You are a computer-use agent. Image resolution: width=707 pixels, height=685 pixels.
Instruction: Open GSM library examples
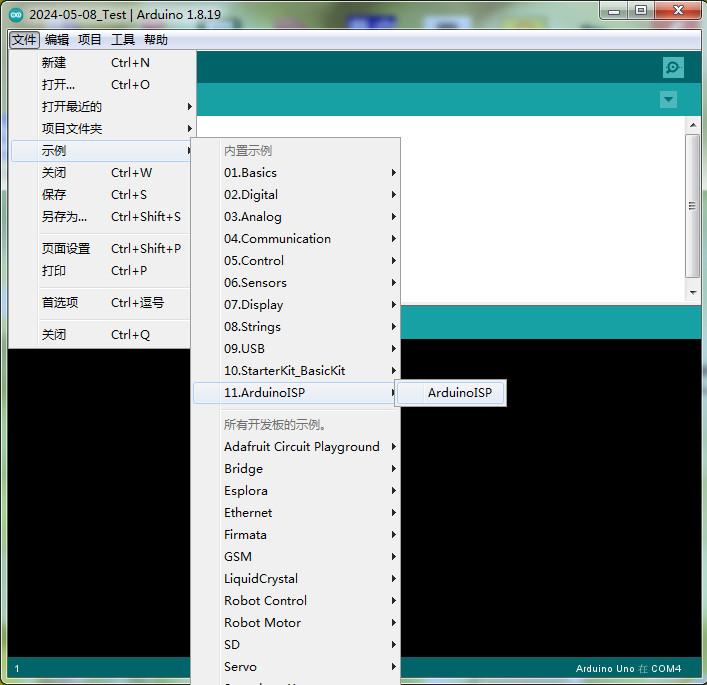click(x=296, y=557)
